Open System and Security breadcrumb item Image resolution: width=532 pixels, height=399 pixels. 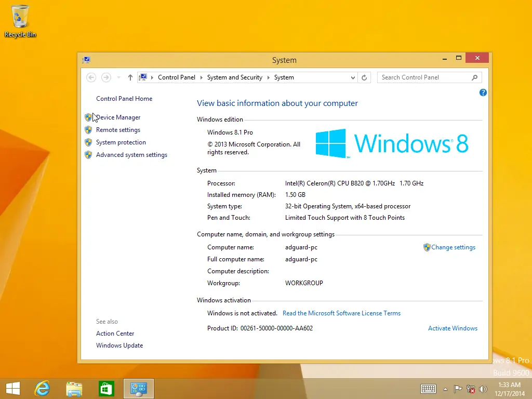tap(234, 77)
